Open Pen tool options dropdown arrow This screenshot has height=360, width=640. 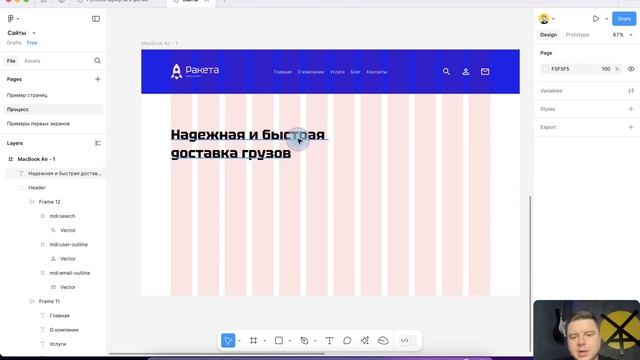point(315,341)
